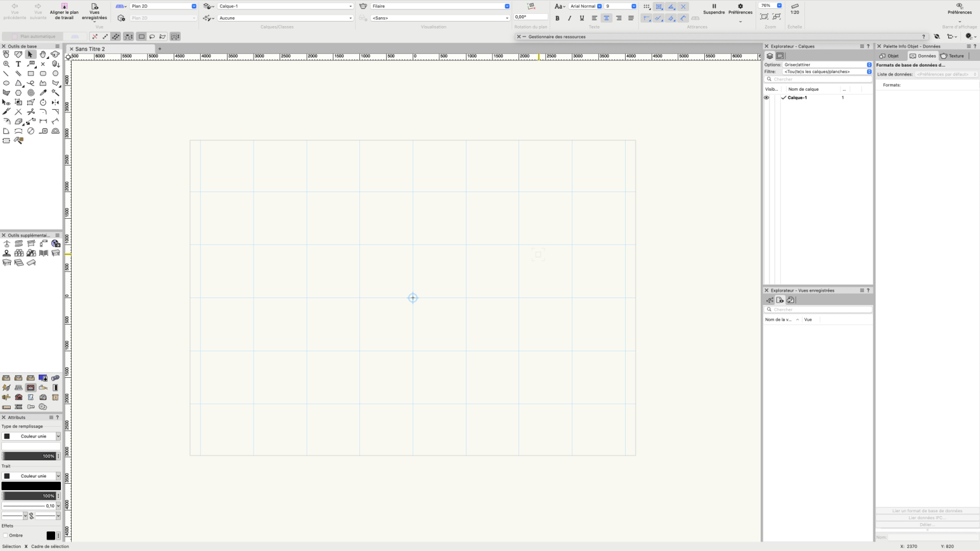The image size is (980, 551).
Task: Click Aligner le plan de travail
Action: [x=64, y=11]
